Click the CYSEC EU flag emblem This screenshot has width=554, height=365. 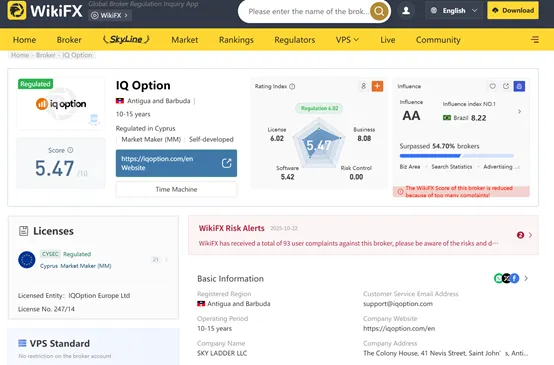click(x=26, y=260)
